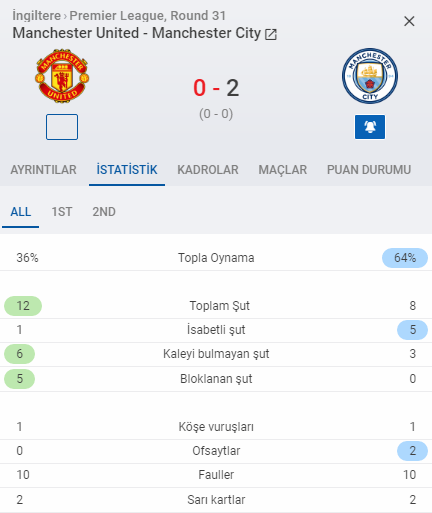
Task: Enable Manchester United notification box
Action: [62, 127]
